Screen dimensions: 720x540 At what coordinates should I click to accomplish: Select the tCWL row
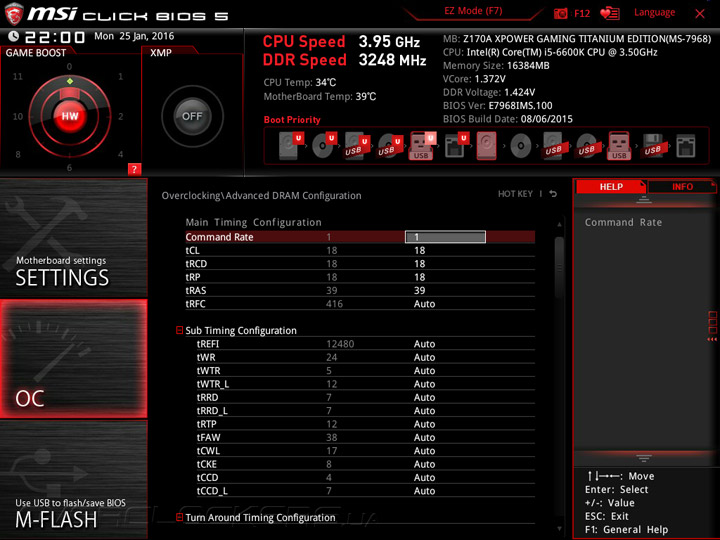click(366, 450)
